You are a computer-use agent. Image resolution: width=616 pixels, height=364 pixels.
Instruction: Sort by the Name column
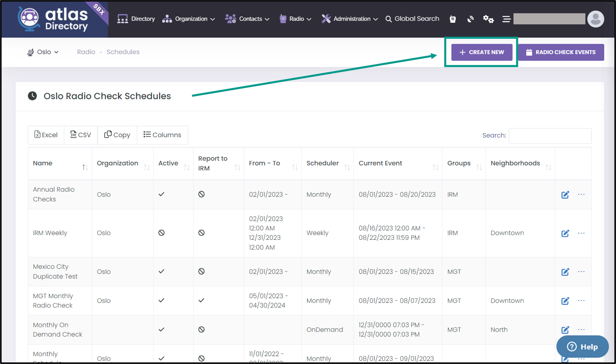[60, 163]
